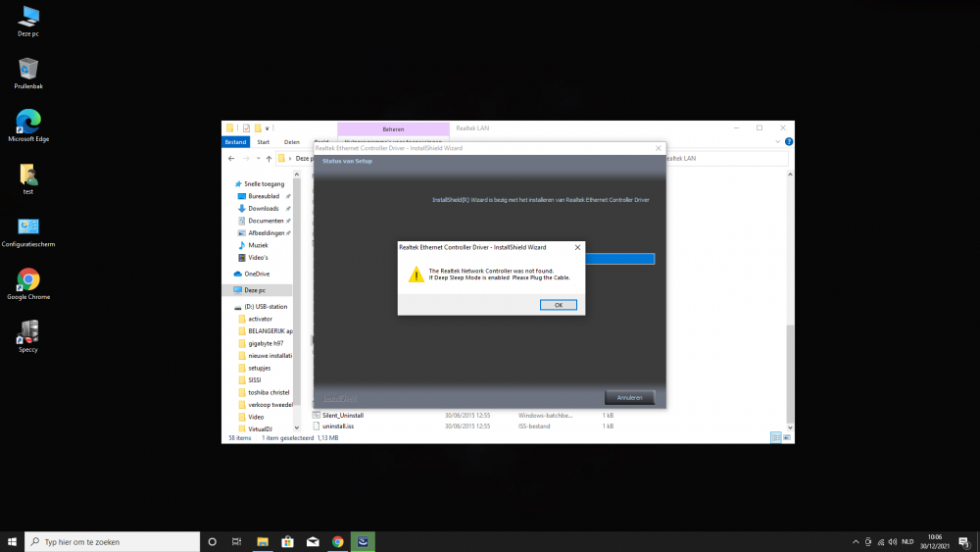
Task: Select OneDrive in navigation pane
Action: (257, 274)
